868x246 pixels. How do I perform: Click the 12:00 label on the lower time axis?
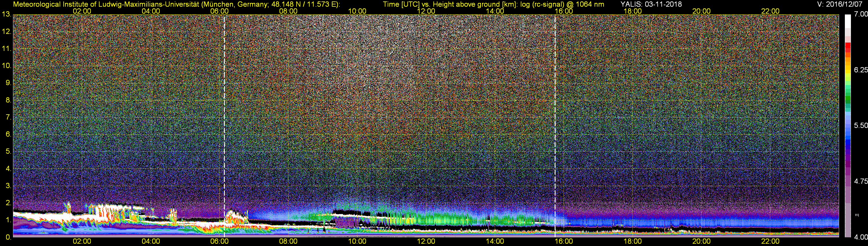[426, 241]
